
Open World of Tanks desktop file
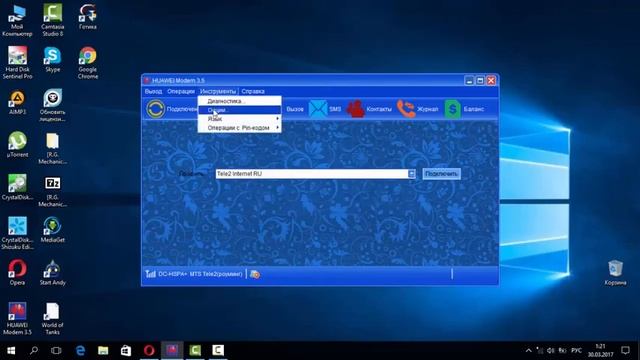click(53, 319)
